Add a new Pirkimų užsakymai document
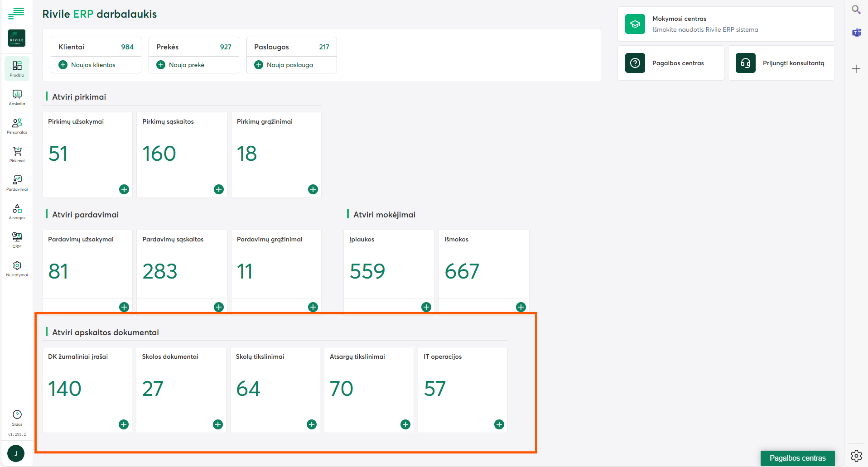Image resolution: width=868 pixels, height=467 pixels. click(x=124, y=189)
